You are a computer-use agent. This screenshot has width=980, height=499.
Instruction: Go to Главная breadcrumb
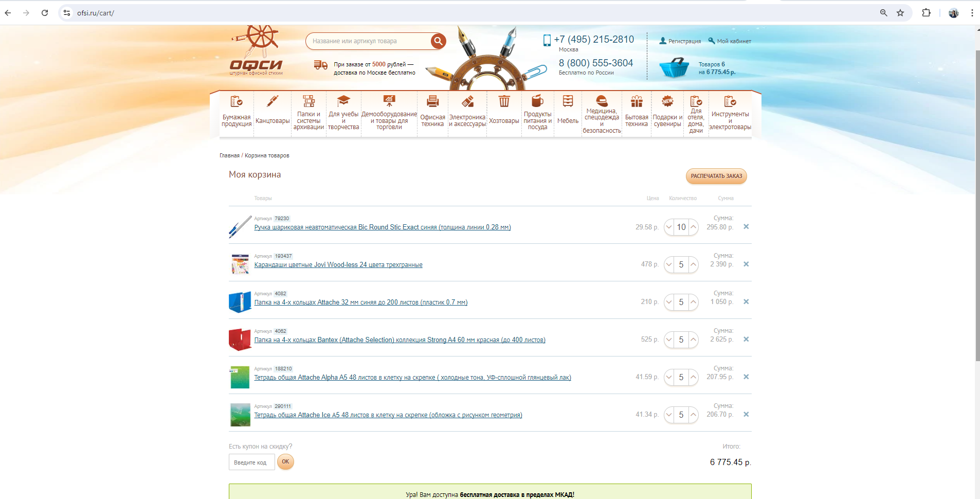coord(229,155)
